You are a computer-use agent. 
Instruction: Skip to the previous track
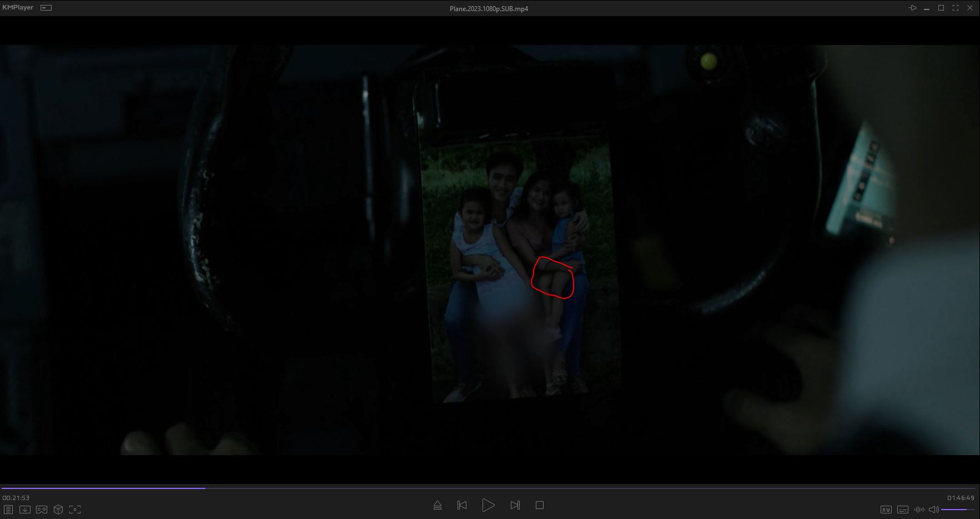coord(461,505)
